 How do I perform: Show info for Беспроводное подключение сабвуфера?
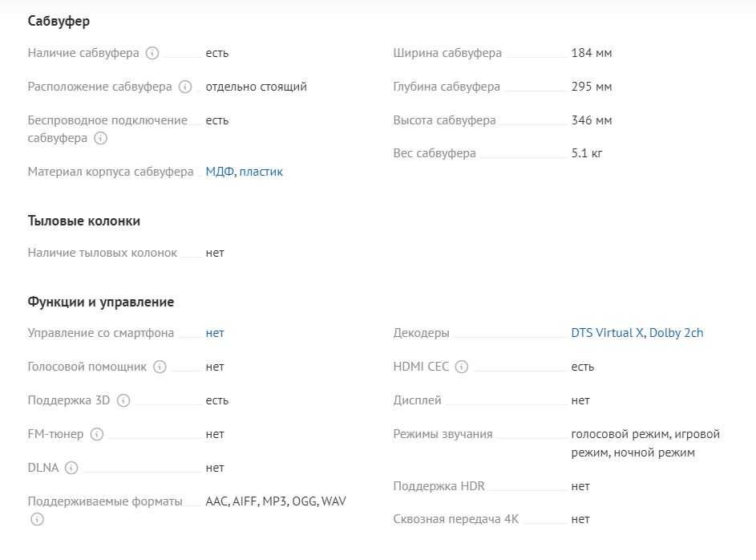(x=100, y=139)
